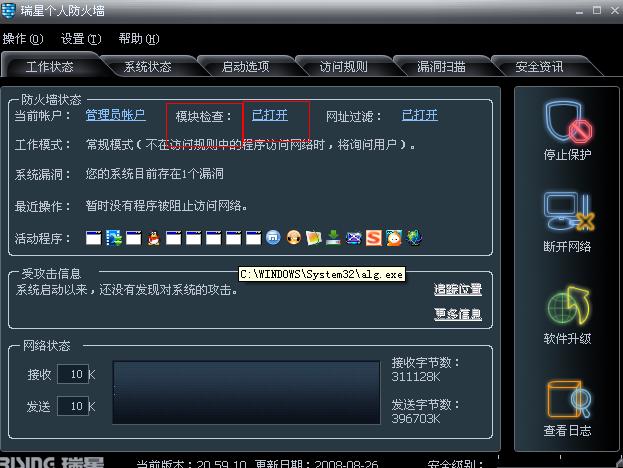Open the 设置(T) menu
The height and width of the screenshot is (468, 623).
tap(81, 39)
